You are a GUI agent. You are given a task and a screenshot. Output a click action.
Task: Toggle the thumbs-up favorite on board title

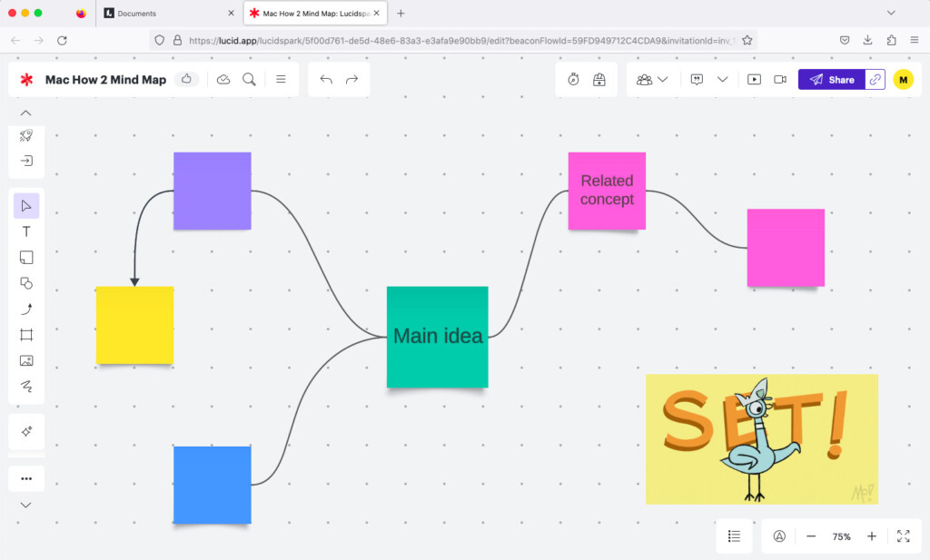[186, 80]
